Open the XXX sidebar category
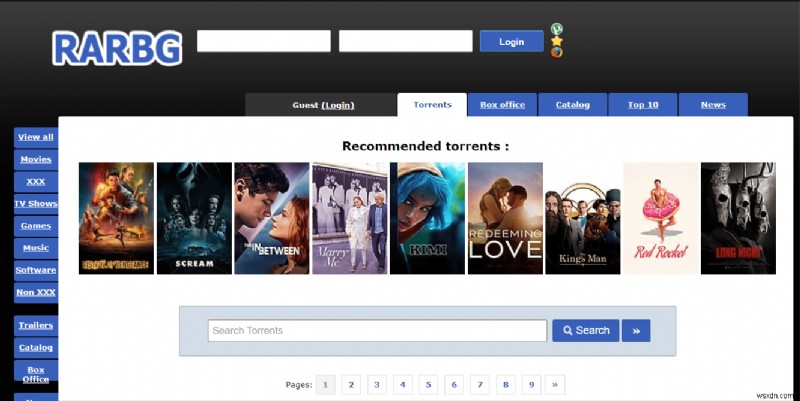800x401 pixels. click(x=36, y=182)
